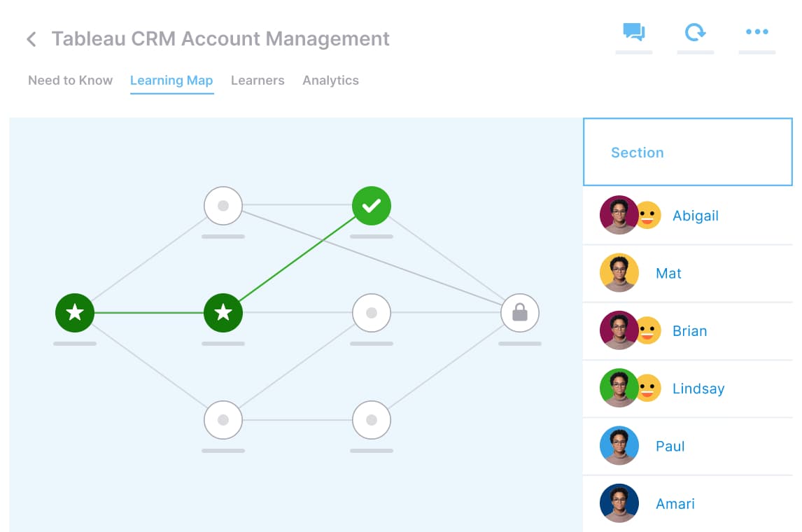Open Mat's learner profile link
The height and width of the screenshot is (532, 802).
click(x=668, y=274)
